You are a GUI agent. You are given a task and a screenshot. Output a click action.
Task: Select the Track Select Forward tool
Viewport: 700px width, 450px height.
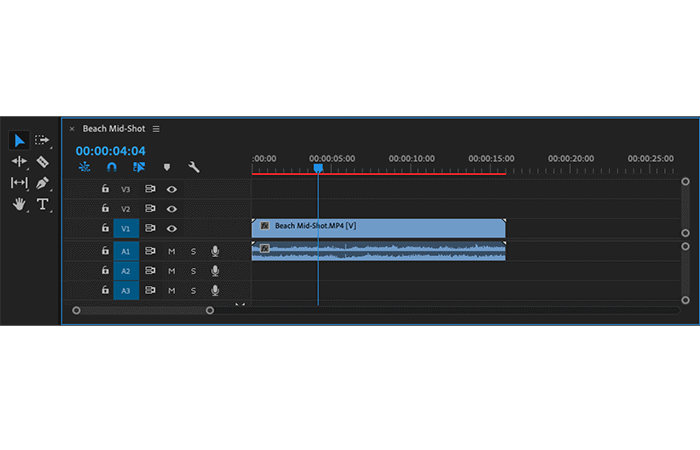(42, 140)
